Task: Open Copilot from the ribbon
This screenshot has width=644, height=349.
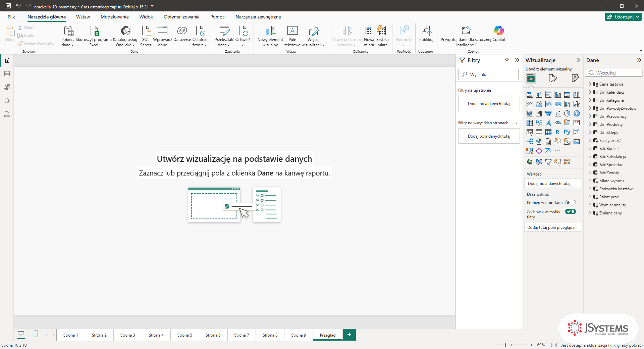Action: (499, 34)
